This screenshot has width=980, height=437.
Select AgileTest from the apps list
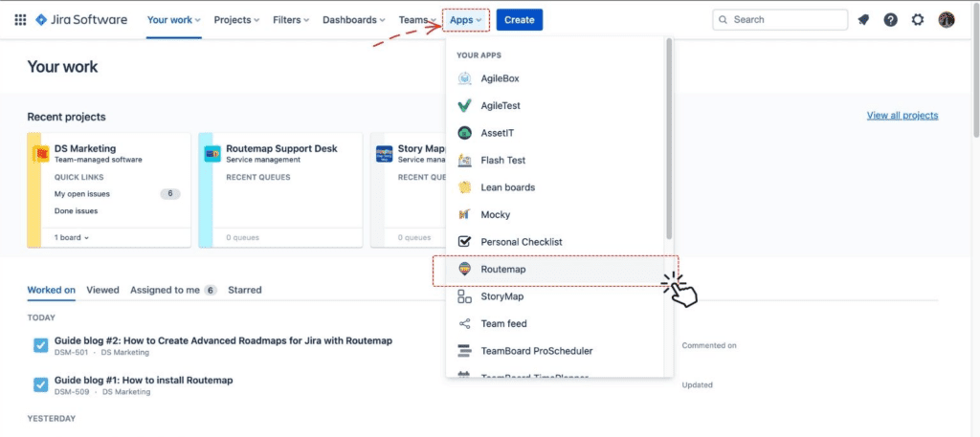(556, 105)
